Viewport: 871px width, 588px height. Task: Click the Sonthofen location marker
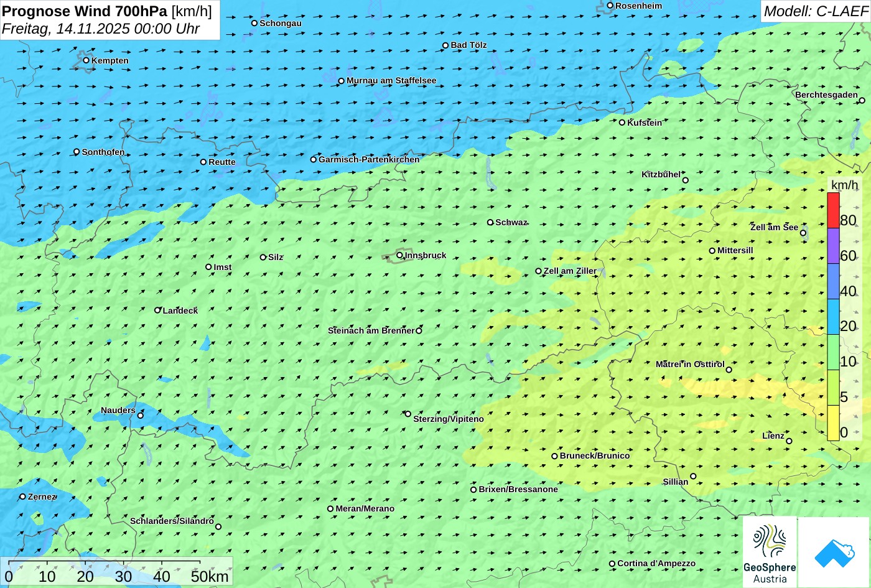pos(77,152)
